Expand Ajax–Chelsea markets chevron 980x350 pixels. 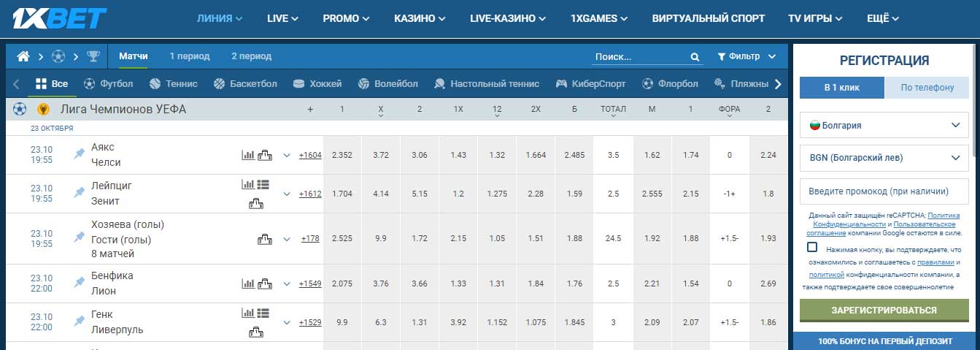tap(287, 155)
